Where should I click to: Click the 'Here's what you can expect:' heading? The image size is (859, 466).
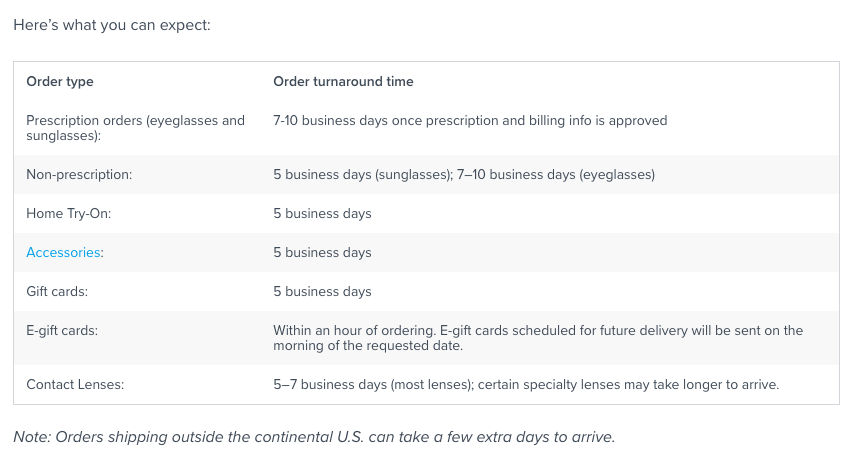point(112,25)
